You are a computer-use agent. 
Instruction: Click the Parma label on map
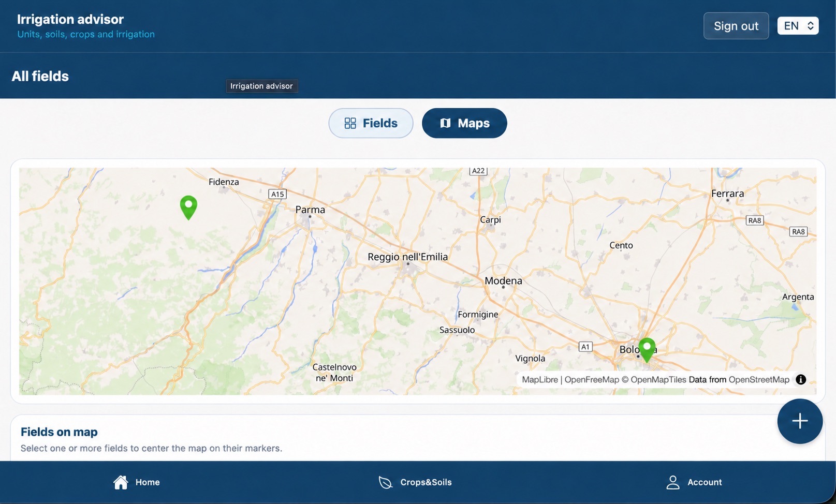pos(310,210)
